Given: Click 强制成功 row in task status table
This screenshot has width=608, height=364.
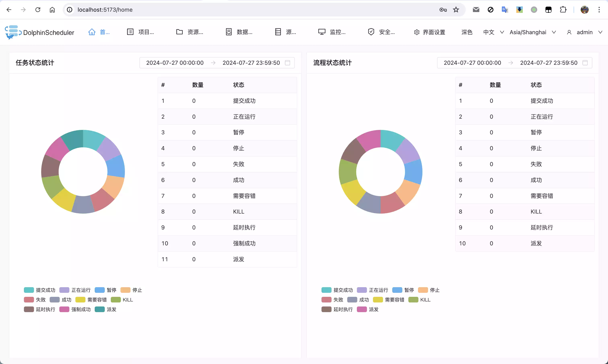Looking at the screenshot, I should tap(228, 243).
